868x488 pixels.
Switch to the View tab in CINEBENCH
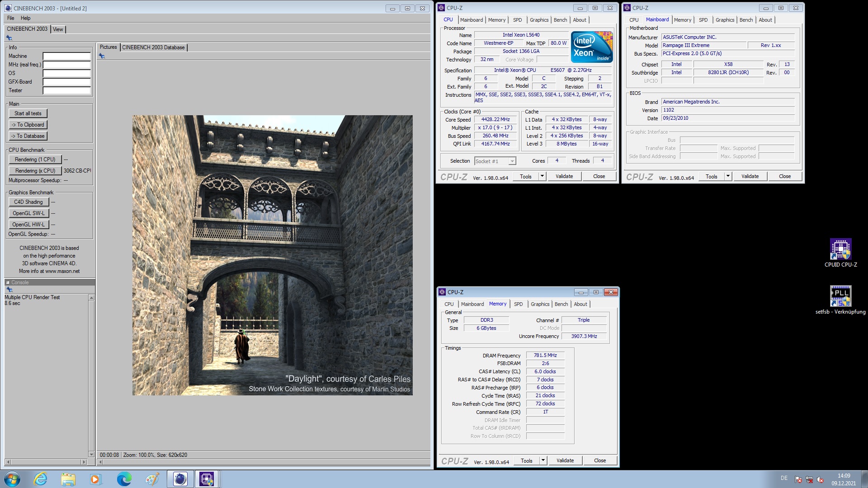(x=58, y=29)
